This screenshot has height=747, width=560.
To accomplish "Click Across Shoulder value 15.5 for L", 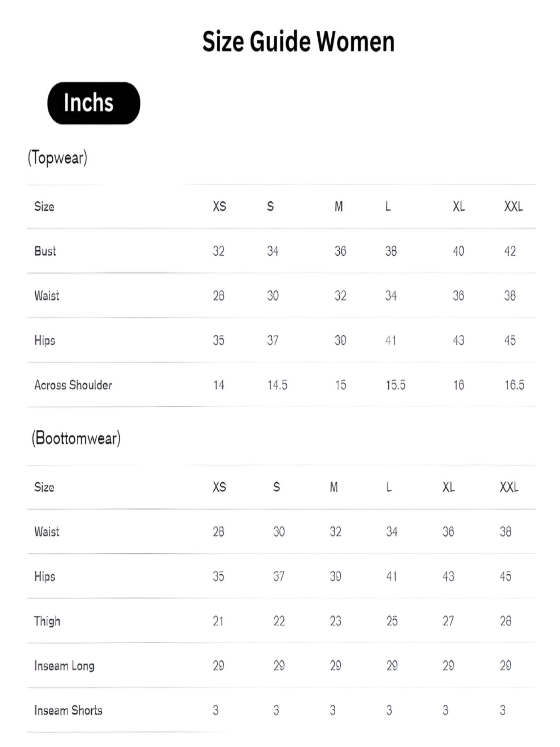I will point(395,385).
